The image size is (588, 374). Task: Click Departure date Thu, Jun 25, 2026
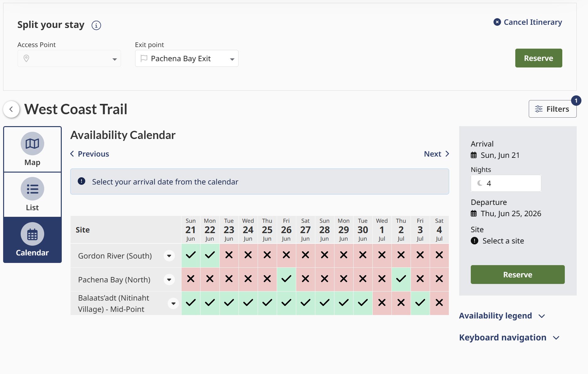click(x=506, y=214)
